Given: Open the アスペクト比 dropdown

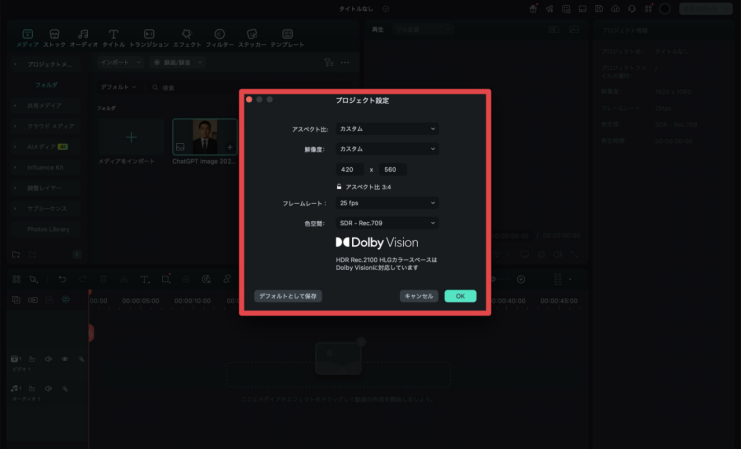Looking at the screenshot, I should [387, 129].
